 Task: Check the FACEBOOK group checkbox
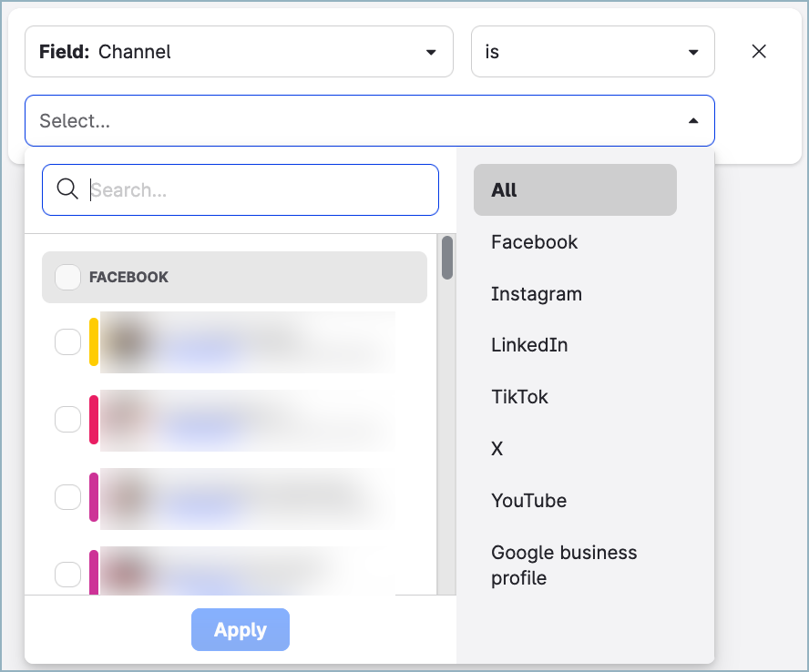68,277
